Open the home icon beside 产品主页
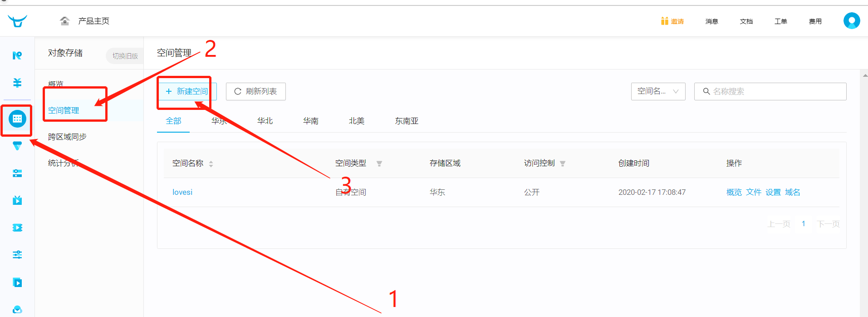Screen dimensions: 868x317 [65, 21]
